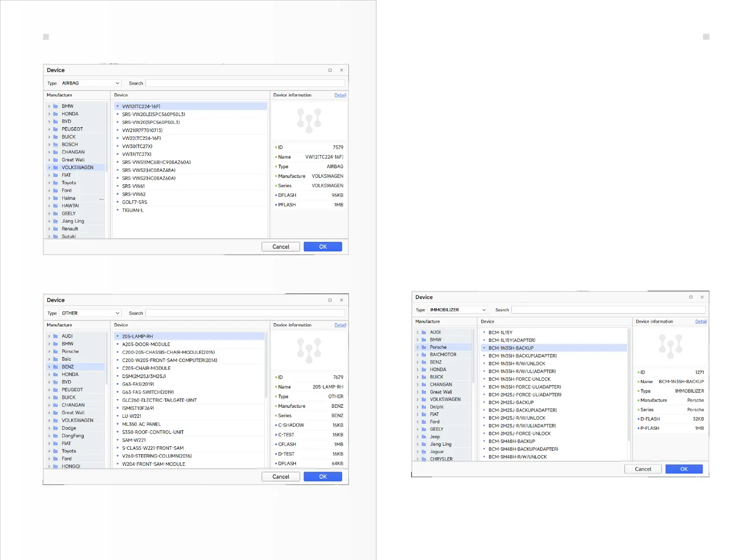Image resolution: width=752 pixels, height=560 pixels.
Task: Select device A205-DOOR-MODULE
Action: pyautogui.click(x=189, y=344)
